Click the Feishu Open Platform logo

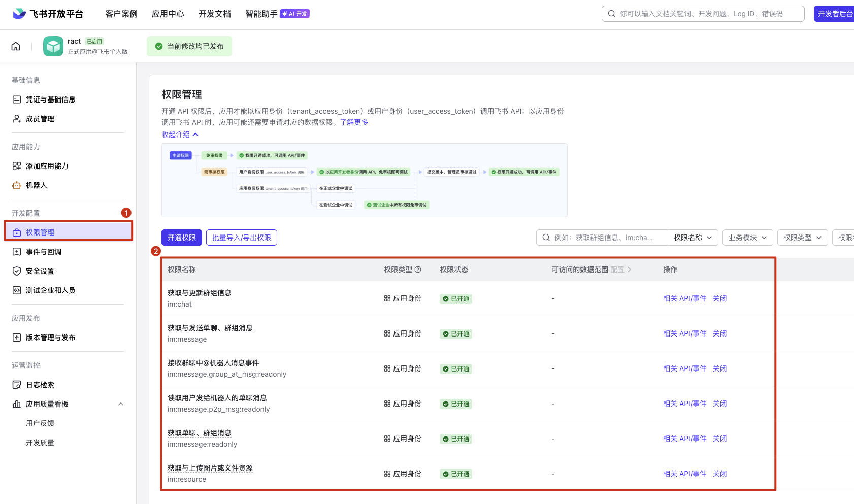click(48, 14)
